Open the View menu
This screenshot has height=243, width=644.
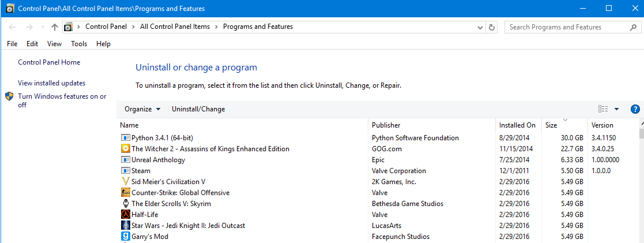tap(54, 44)
